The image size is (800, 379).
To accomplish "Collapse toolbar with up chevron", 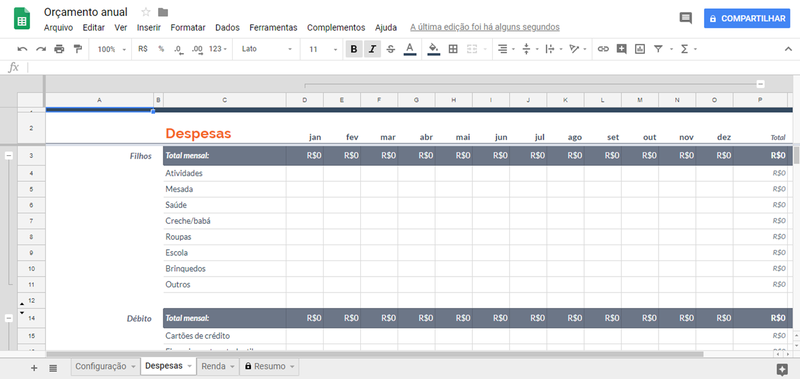I will click(x=788, y=49).
